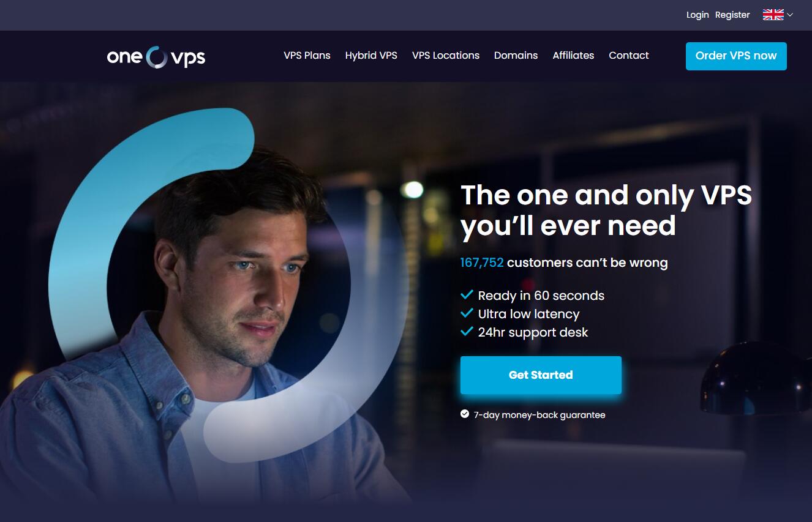Open the Contact page

point(629,55)
